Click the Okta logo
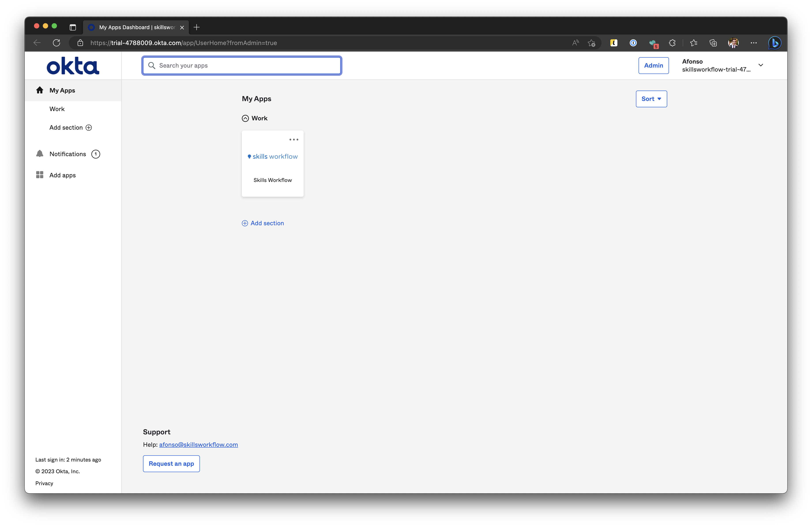This screenshot has width=812, height=526. pos(73,66)
